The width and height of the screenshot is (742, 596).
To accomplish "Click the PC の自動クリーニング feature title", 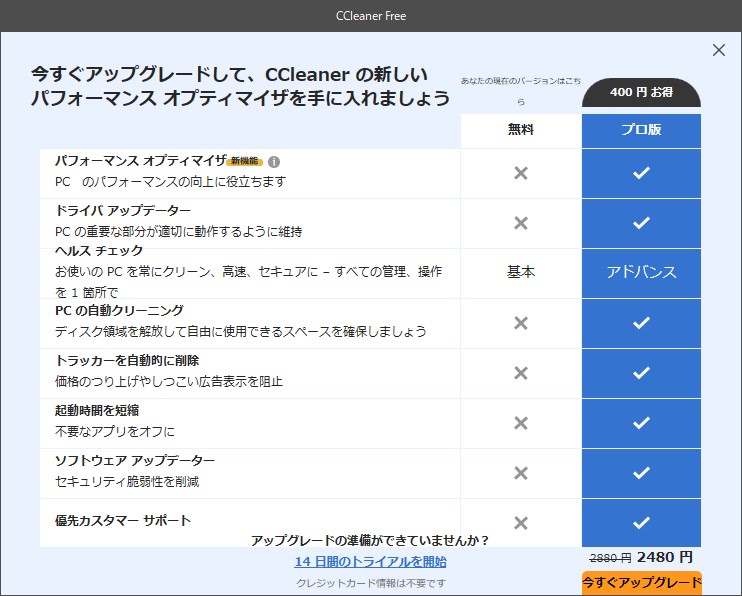I will (119, 311).
